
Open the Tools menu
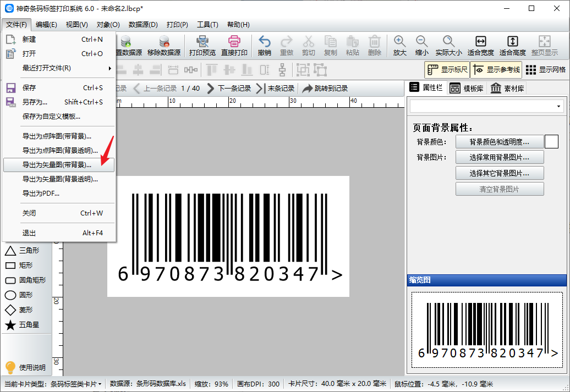(x=207, y=24)
